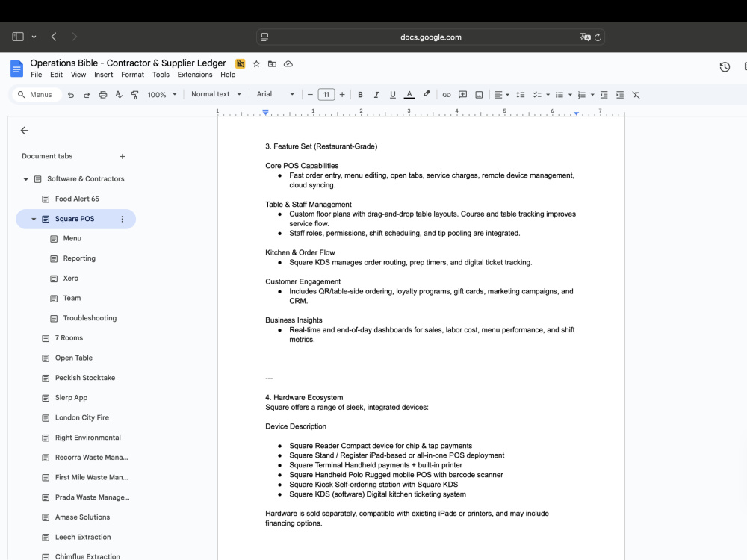
Task: Increase font size with plus button
Action: (342, 95)
